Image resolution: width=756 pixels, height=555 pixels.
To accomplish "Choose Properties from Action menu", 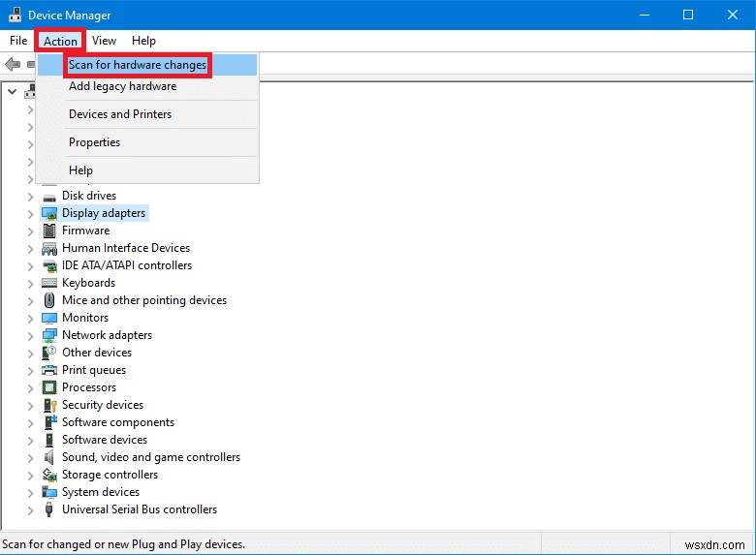I will [x=147, y=142].
